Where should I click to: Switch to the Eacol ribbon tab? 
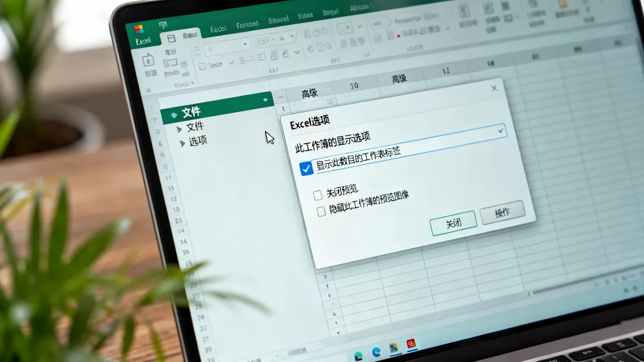coord(218,30)
